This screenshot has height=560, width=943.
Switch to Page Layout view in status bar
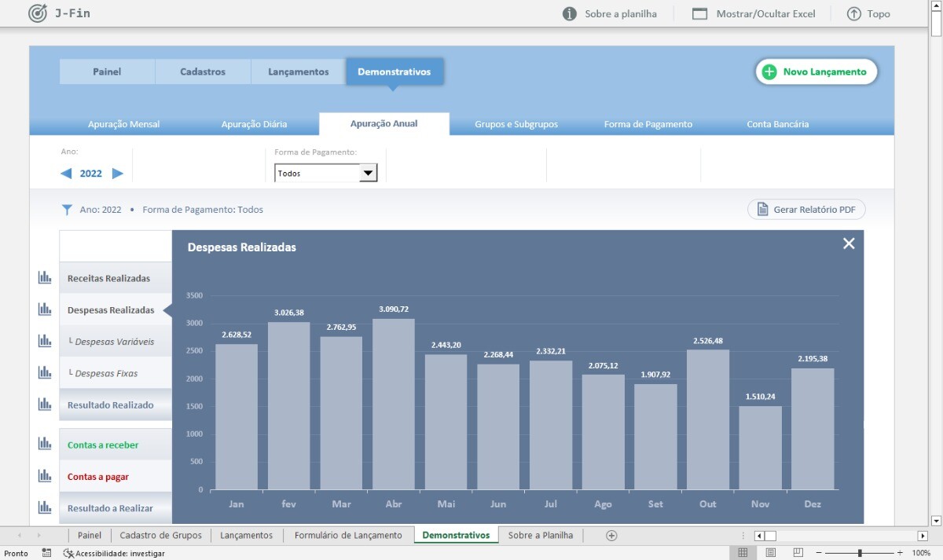tap(770, 553)
